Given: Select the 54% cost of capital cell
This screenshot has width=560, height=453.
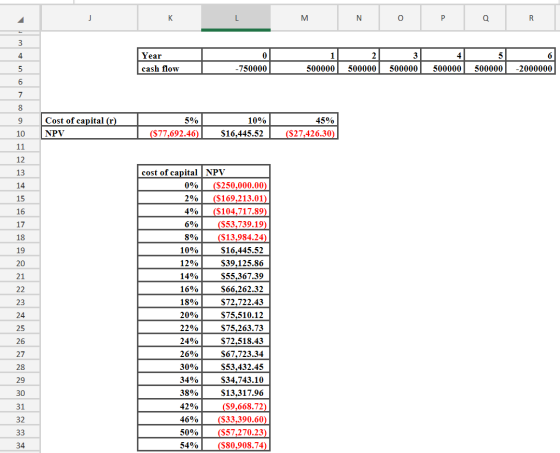Looking at the screenshot, I should (x=170, y=445).
